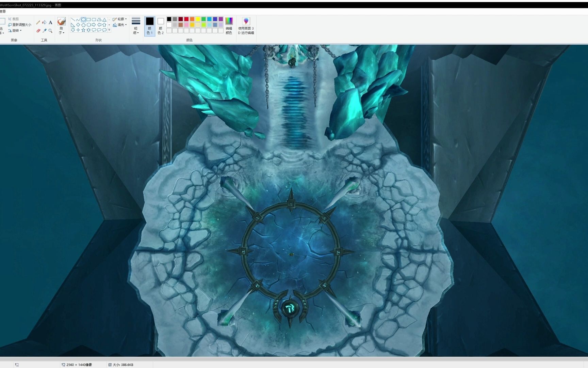588x368 pixels.
Task: Open the Brushes (刷子) dropdown
Action: pyautogui.click(x=61, y=26)
